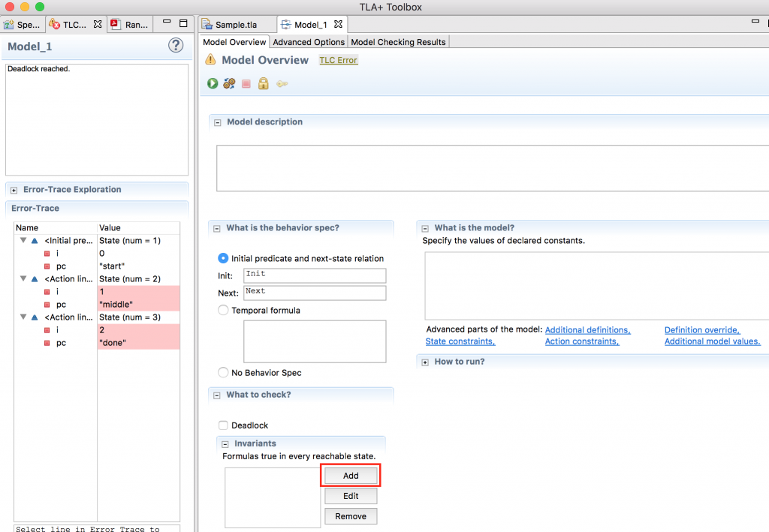Open Additional model values link
This screenshot has width=769, height=532.
tap(712, 341)
